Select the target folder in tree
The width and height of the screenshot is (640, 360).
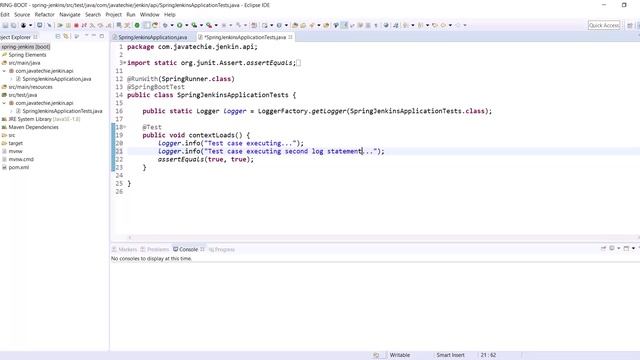coord(16,143)
